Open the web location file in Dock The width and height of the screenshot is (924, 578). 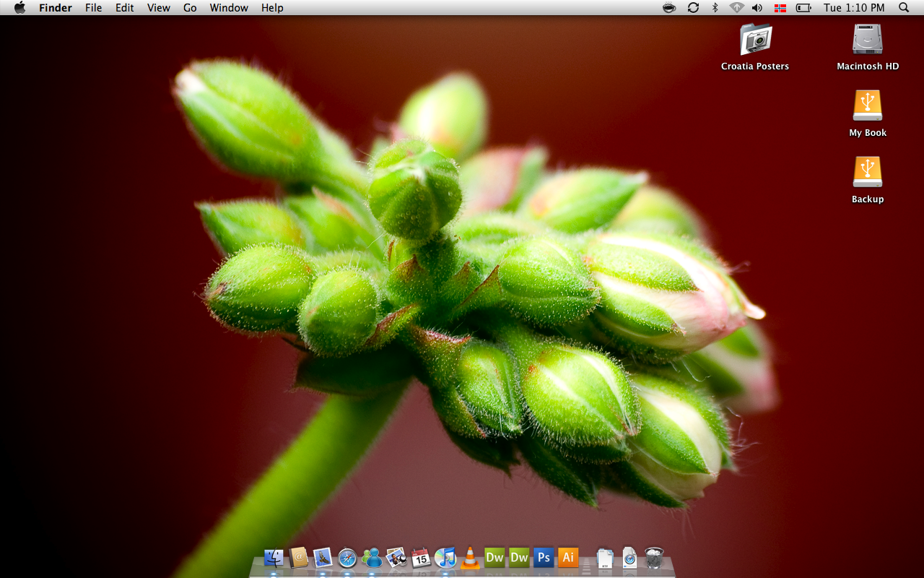(x=629, y=558)
